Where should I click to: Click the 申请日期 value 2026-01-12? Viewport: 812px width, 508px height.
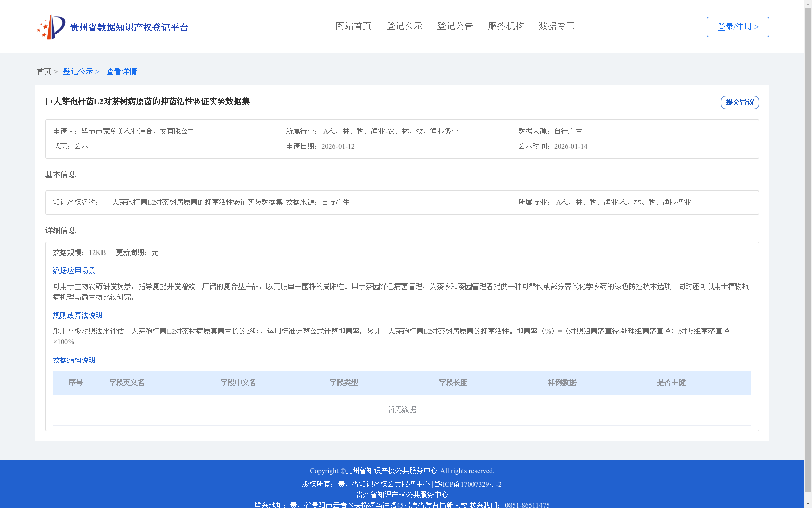pyautogui.click(x=338, y=146)
